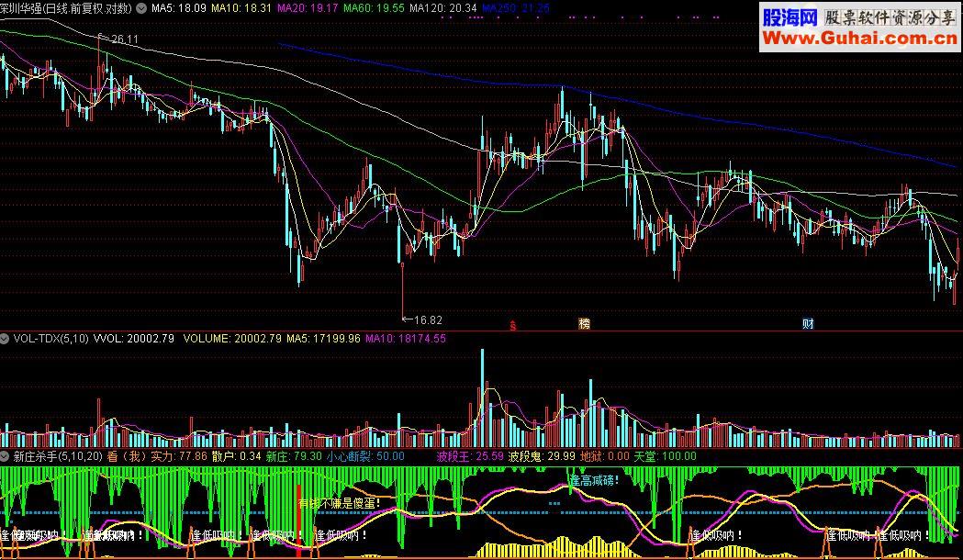Image resolution: width=963 pixels, height=560 pixels.
Task: Click the 小心断裂: 50.00 value
Action: click(365, 456)
